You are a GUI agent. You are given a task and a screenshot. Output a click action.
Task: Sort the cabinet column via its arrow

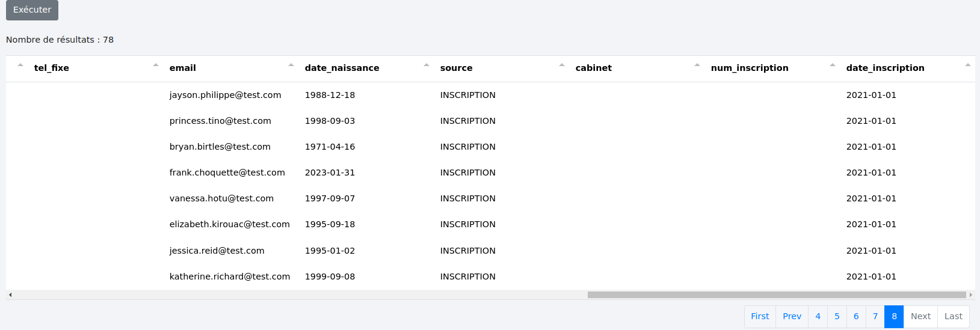coord(697,65)
